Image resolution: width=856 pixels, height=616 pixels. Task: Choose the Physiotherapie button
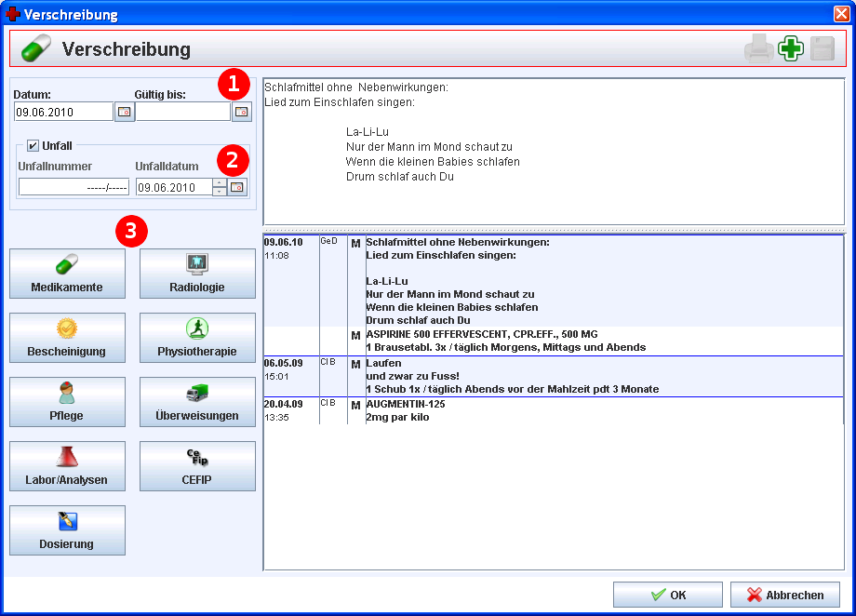coord(197,338)
